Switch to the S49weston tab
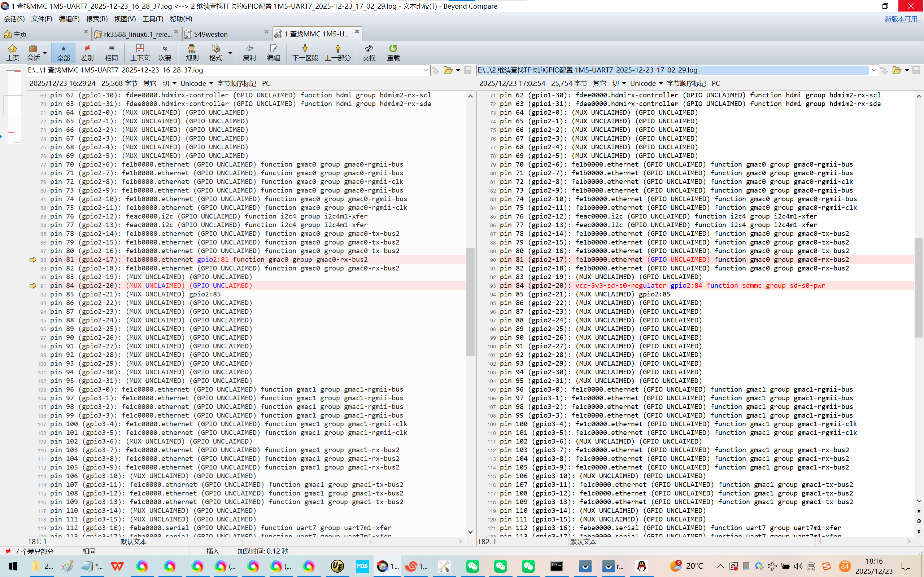Screen dimensions: 924x577 coord(211,34)
